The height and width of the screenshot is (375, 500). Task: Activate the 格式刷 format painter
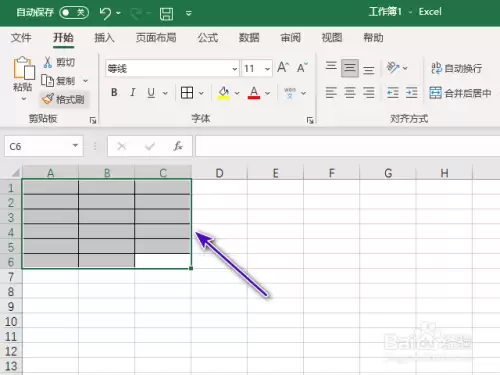click(63, 99)
